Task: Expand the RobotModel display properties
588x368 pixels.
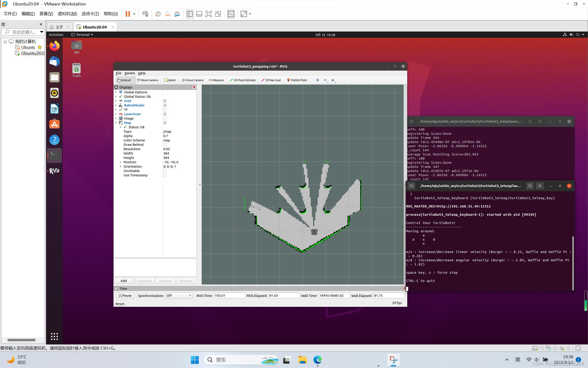Action: click(x=116, y=105)
